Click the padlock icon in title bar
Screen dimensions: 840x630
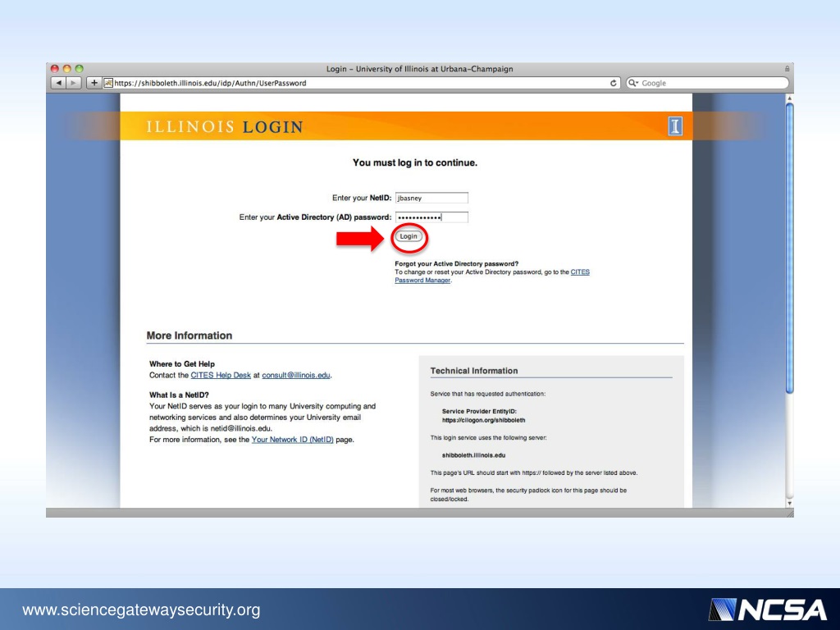click(x=787, y=69)
